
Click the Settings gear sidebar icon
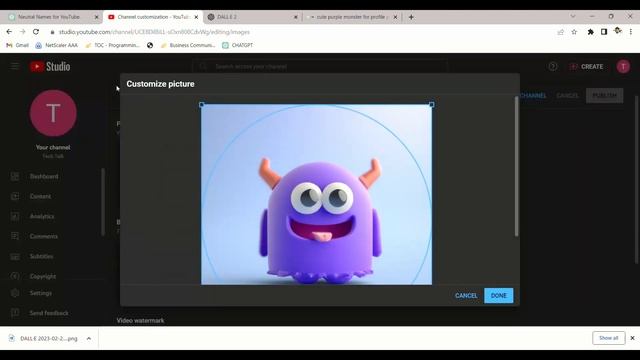pos(15,293)
